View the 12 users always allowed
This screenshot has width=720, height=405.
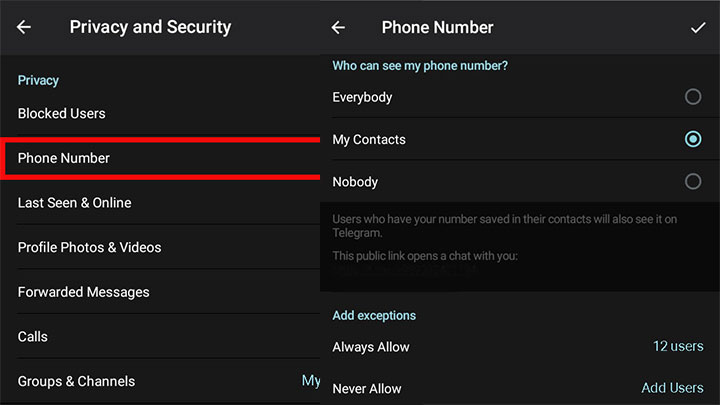[x=678, y=346]
